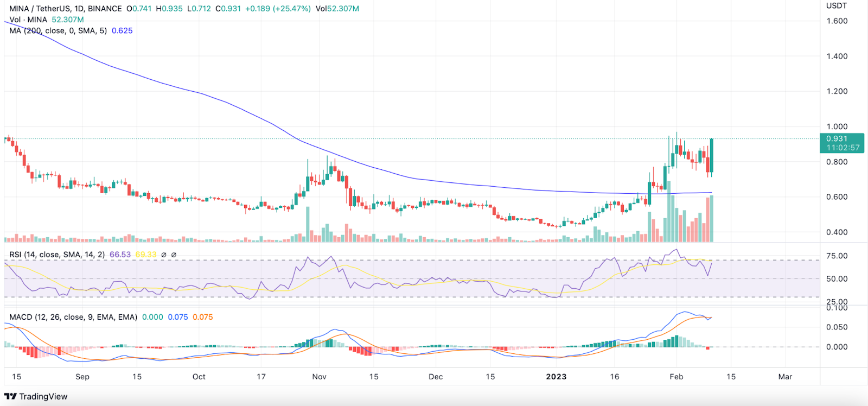Click the close price C0.931

(228, 9)
